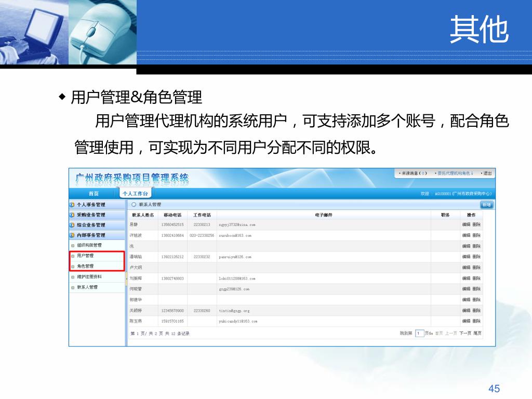Click work phone 020-22330256

click(x=202, y=235)
